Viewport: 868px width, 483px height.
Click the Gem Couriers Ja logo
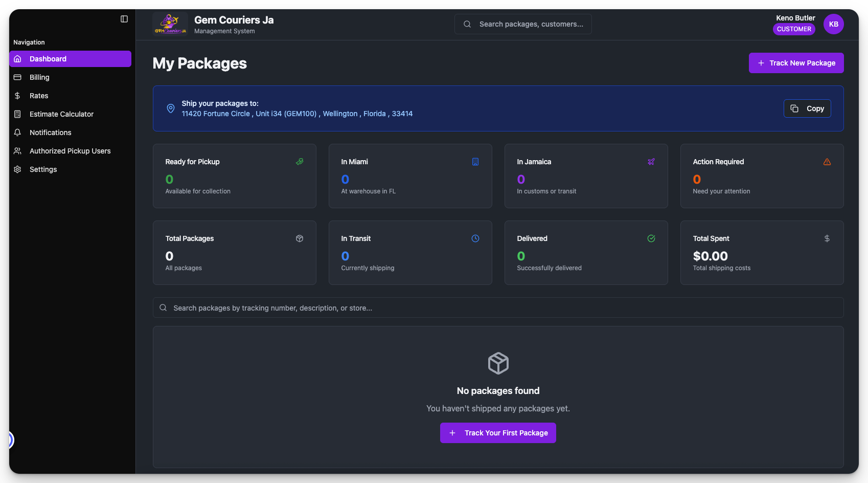(x=170, y=24)
